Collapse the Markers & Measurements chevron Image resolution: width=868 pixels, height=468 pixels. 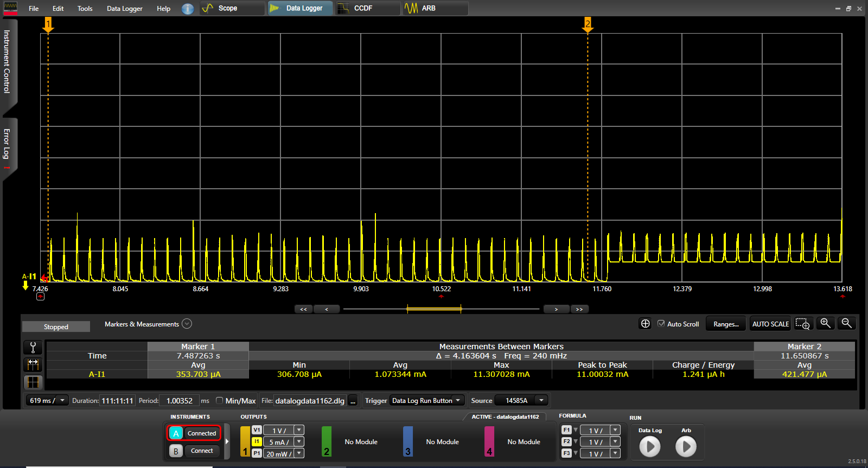point(187,324)
